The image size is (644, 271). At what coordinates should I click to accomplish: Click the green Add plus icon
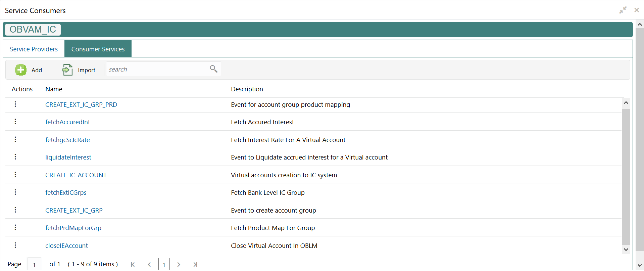pos(21,70)
